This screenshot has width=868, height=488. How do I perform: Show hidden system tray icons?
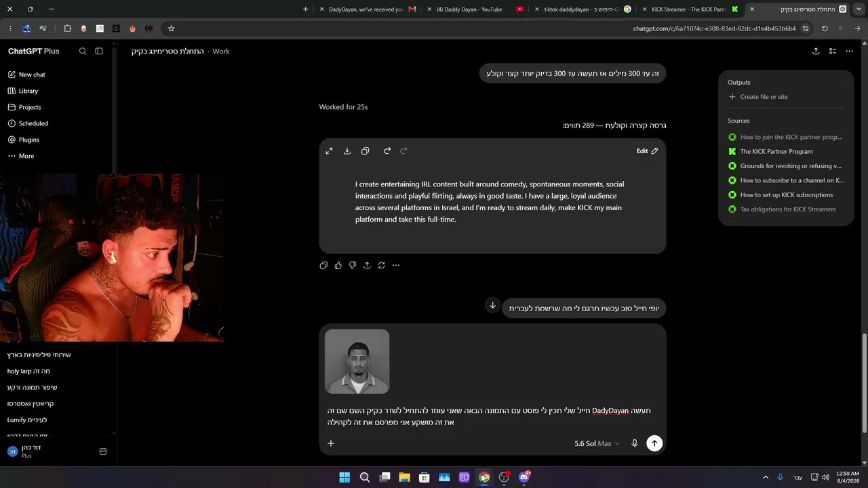pos(766,477)
